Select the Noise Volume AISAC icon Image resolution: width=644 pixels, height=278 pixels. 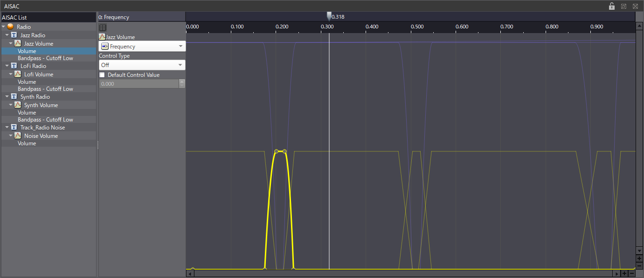tap(18, 136)
